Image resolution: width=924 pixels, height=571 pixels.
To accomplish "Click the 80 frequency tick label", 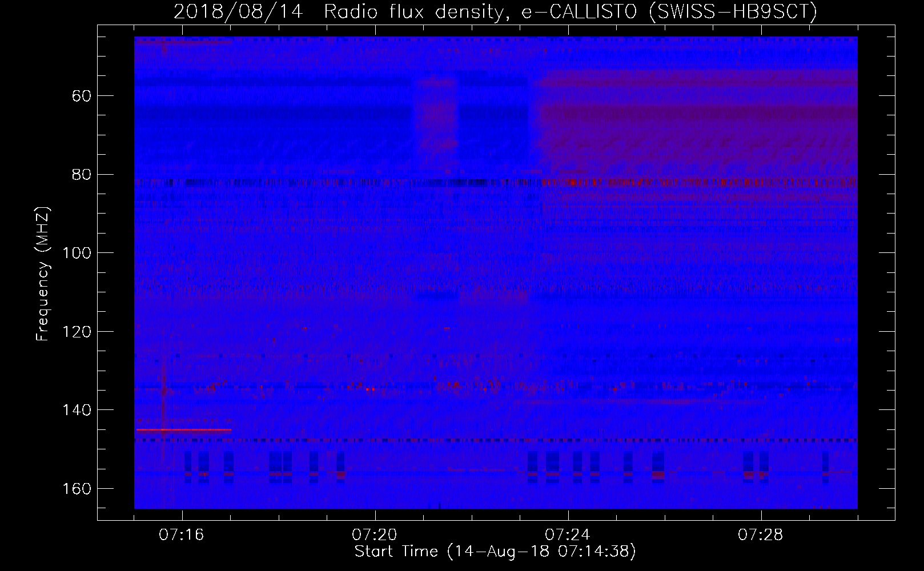I will click(x=82, y=175).
